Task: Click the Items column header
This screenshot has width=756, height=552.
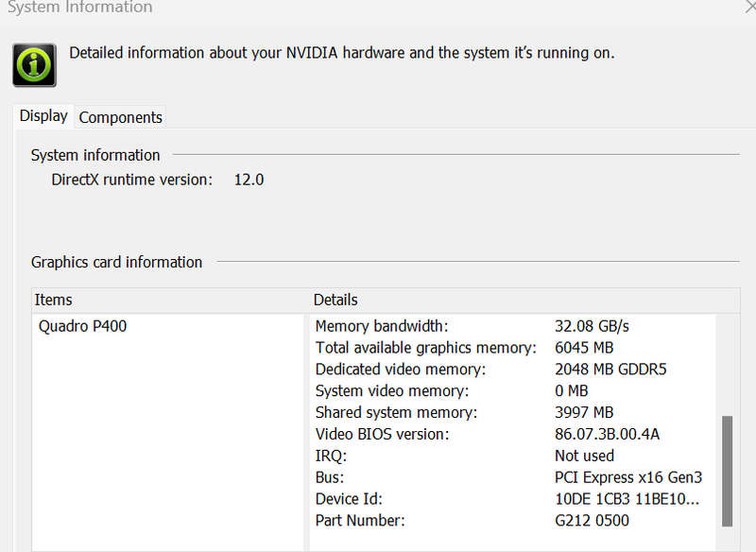Action: [53, 300]
